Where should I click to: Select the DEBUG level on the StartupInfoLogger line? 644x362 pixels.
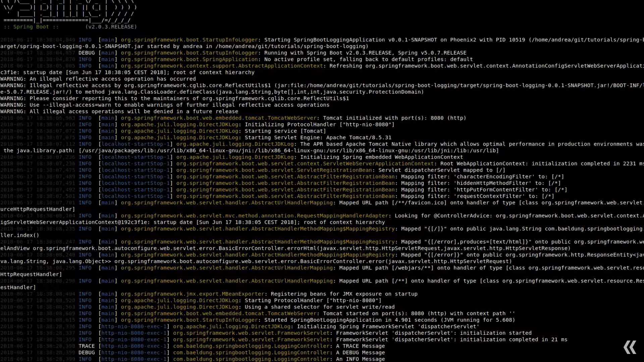pyautogui.click(x=87, y=53)
